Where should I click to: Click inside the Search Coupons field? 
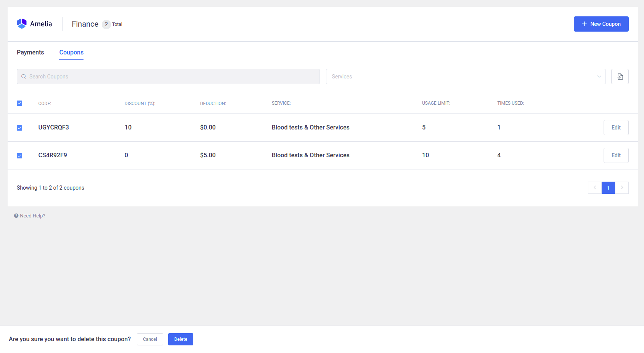[x=168, y=77]
